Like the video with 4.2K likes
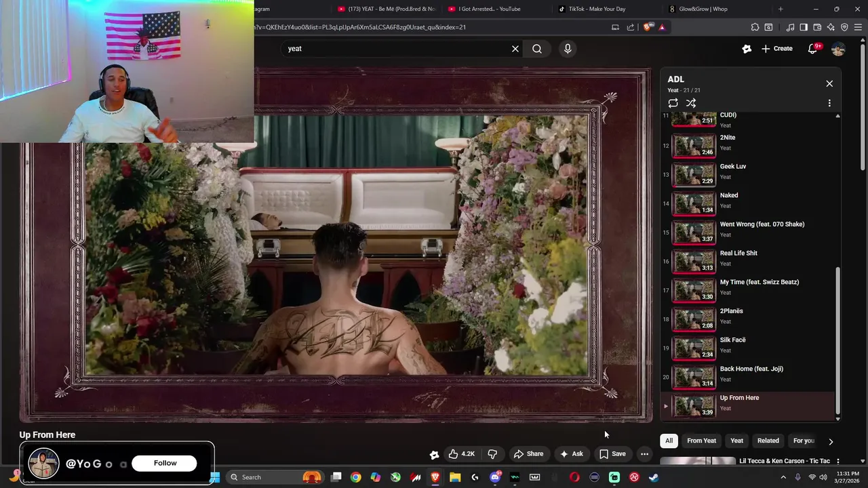 462,454
